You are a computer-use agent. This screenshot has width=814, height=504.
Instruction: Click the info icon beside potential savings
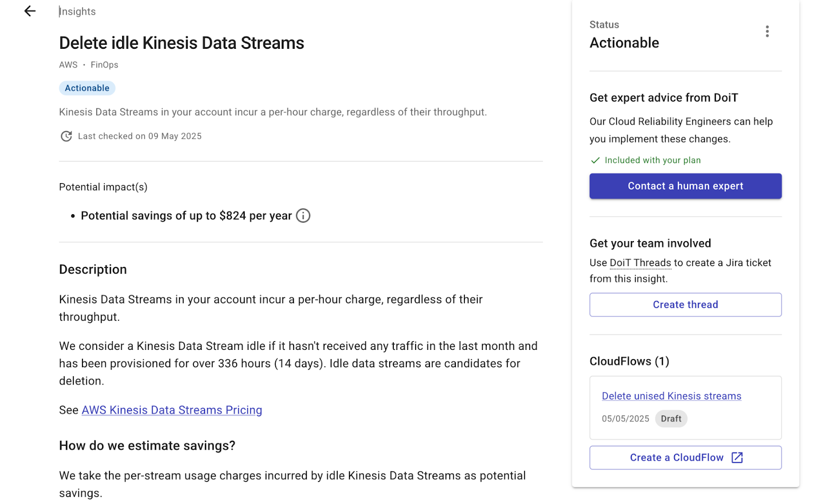pos(303,216)
